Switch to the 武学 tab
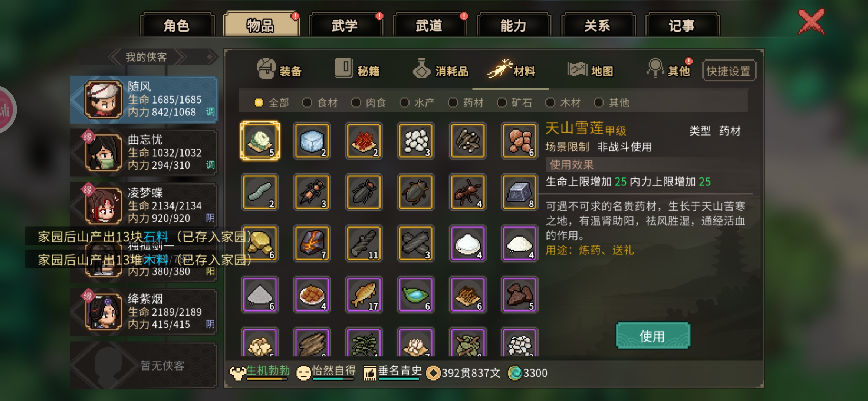 coord(345,25)
